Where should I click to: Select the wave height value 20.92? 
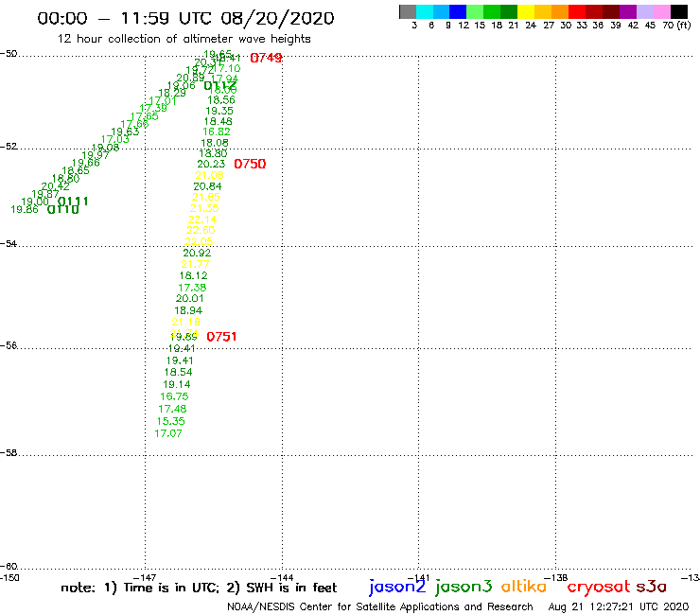197,253
